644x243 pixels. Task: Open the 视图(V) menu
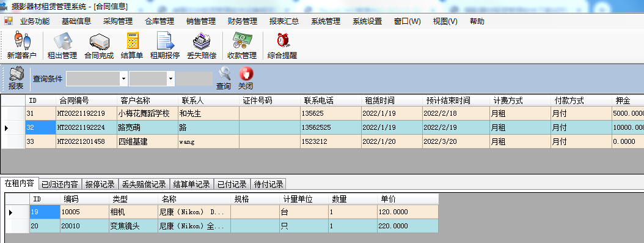click(x=445, y=21)
